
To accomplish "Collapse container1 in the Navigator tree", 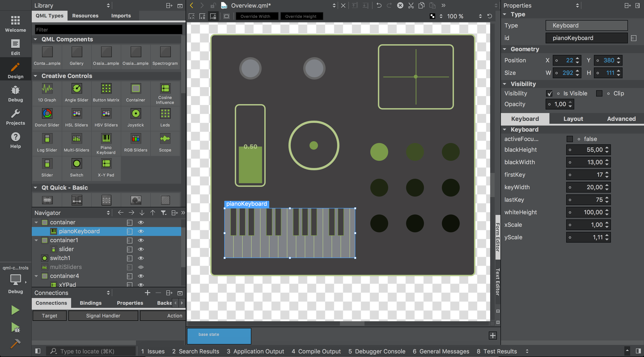I will pos(36,240).
